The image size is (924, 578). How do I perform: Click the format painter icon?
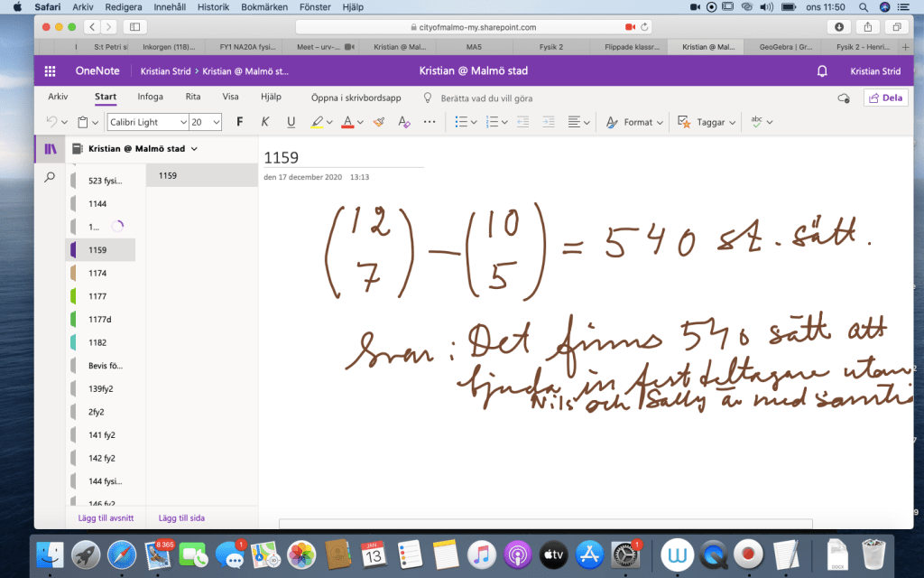pos(379,122)
